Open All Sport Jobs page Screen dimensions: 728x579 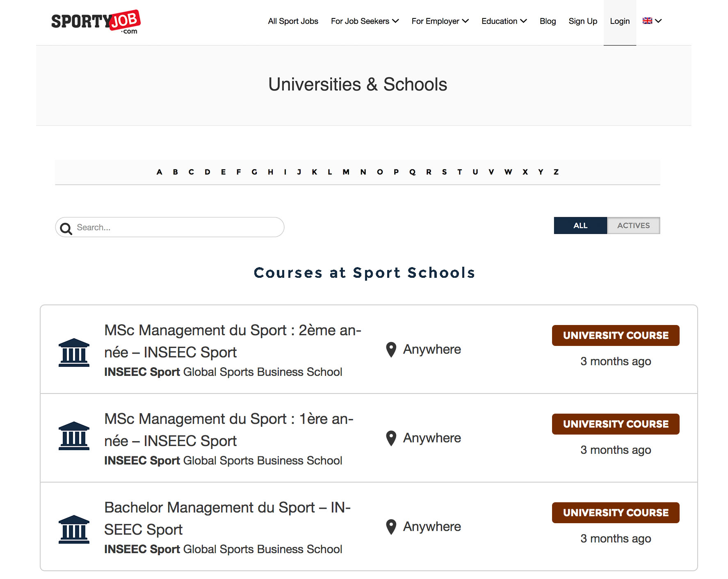[293, 21]
